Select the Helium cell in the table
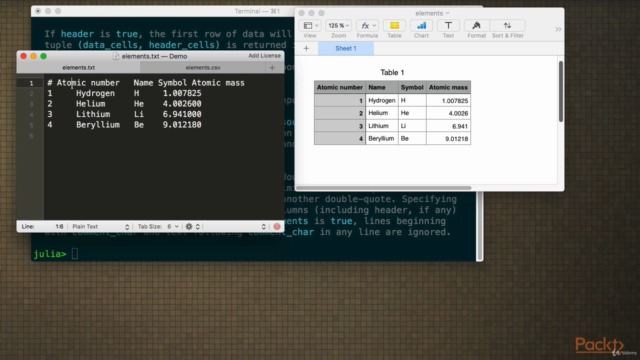640x360 pixels. pyautogui.click(x=382, y=113)
